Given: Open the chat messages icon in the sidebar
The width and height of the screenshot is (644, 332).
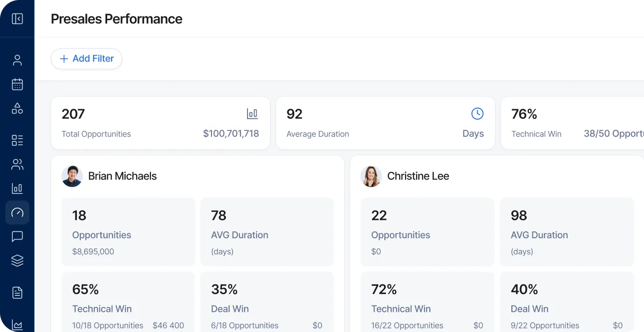Looking at the screenshot, I should tap(17, 236).
